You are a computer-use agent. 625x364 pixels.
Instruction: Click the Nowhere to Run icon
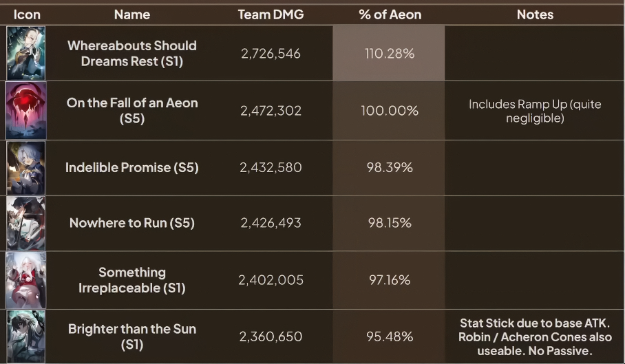pyautogui.click(x=26, y=223)
